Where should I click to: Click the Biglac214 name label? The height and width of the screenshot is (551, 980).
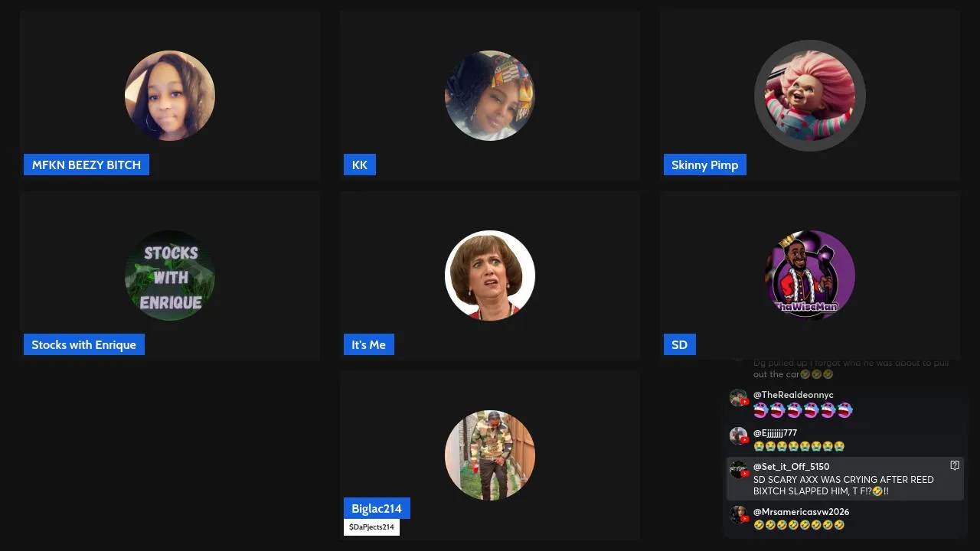pyautogui.click(x=377, y=508)
